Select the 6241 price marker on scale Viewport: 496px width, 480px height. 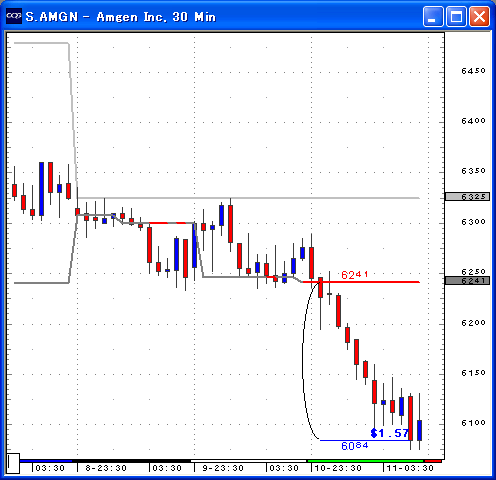pos(468,281)
